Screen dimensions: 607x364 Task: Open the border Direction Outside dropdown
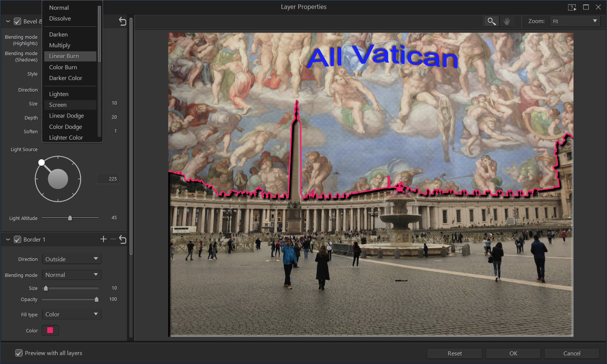[x=72, y=259]
